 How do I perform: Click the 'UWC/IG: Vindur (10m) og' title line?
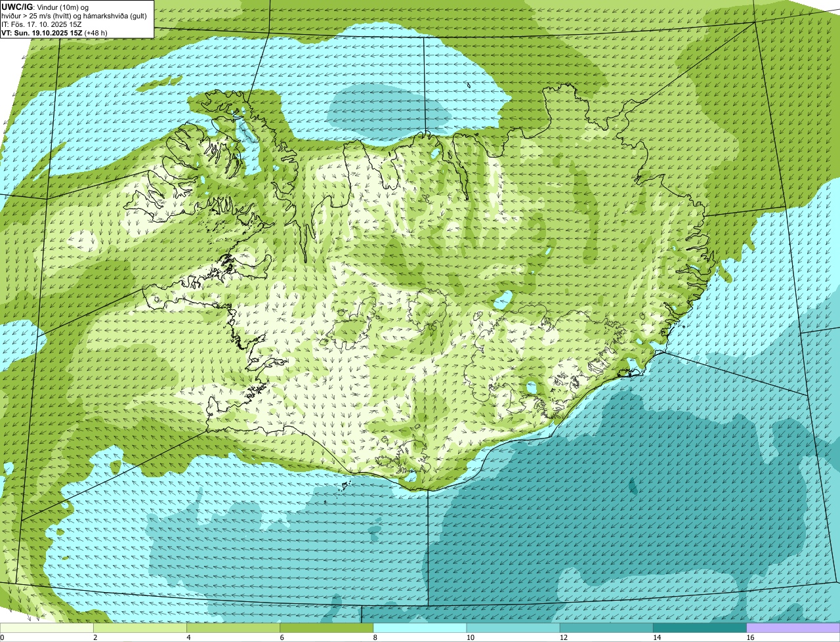click(45, 7)
